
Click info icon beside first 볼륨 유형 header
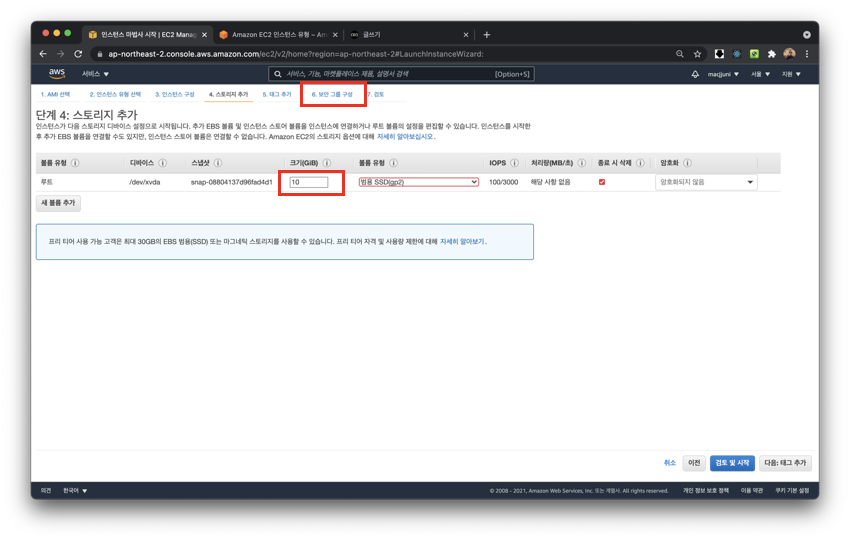pos(75,163)
